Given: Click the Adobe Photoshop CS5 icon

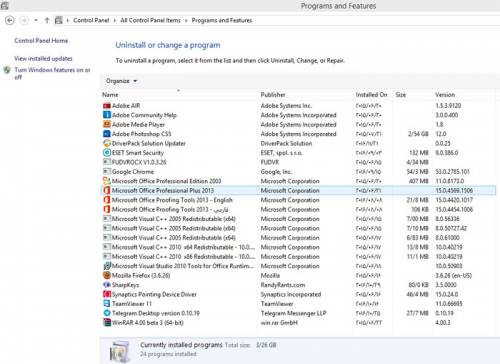Looking at the screenshot, I should 107,134.
